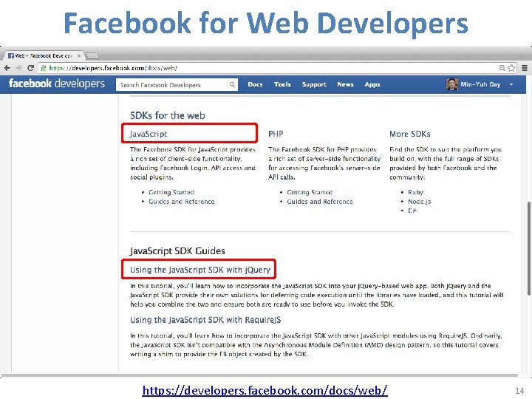Open the Support menu

coord(314,85)
